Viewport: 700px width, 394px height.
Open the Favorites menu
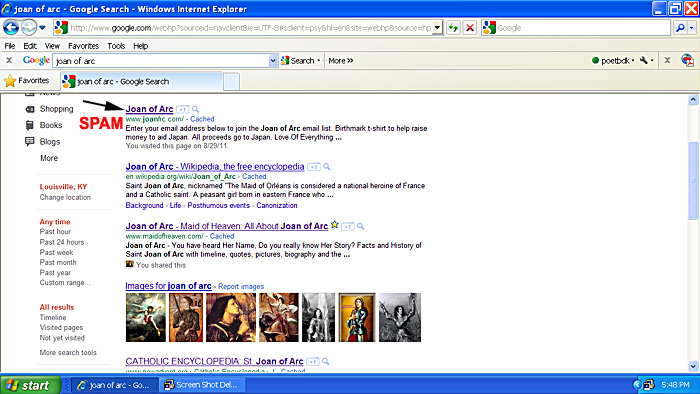coord(83,46)
